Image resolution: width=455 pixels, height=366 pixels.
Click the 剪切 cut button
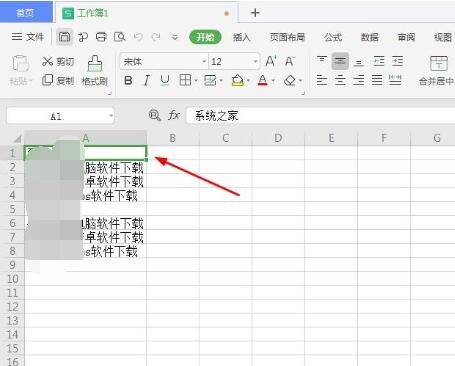coord(58,61)
